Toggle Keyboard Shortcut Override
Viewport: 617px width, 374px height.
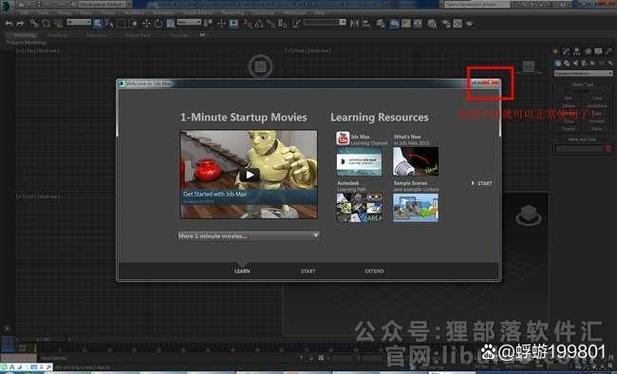click(x=233, y=24)
